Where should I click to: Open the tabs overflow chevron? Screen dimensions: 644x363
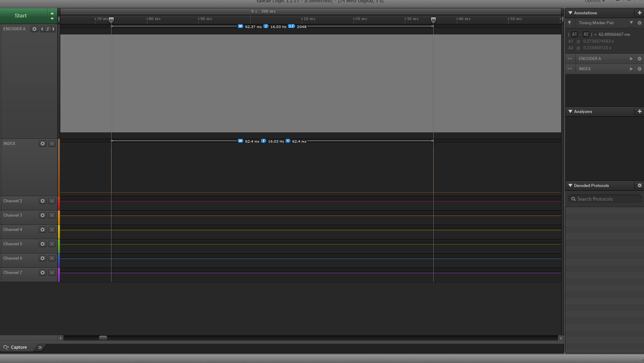click(x=40, y=347)
